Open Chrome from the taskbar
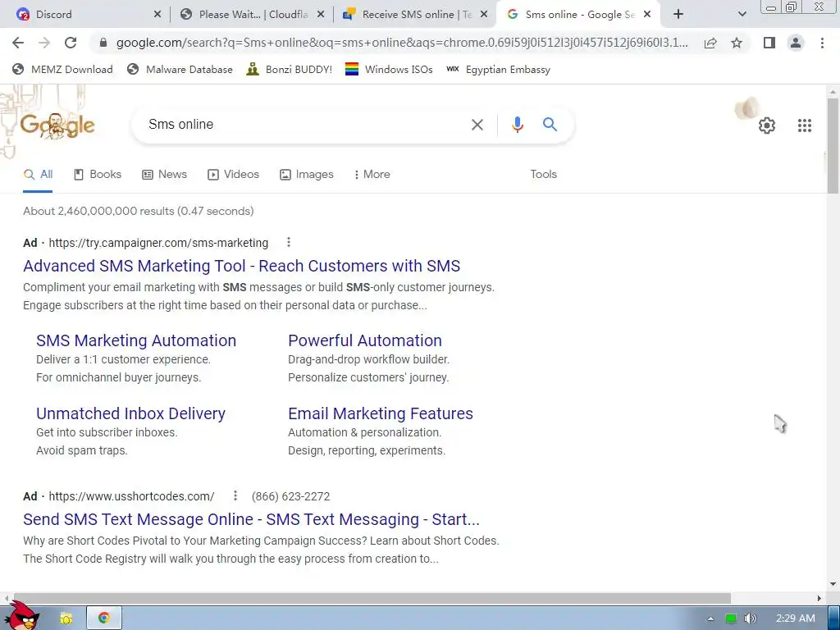Viewport: 840px width, 630px height. (x=104, y=619)
